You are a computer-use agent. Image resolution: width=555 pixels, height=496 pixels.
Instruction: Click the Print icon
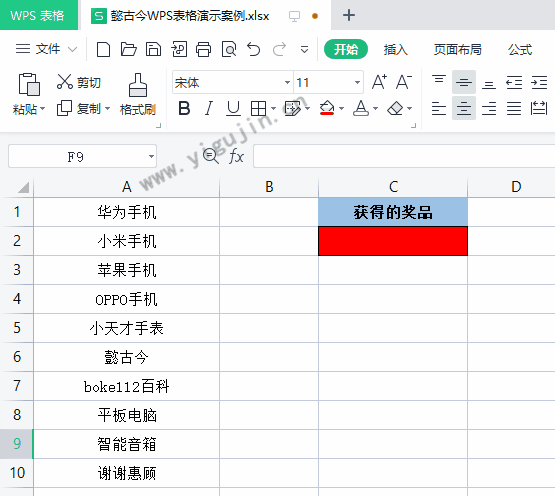click(x=204, y=49)
